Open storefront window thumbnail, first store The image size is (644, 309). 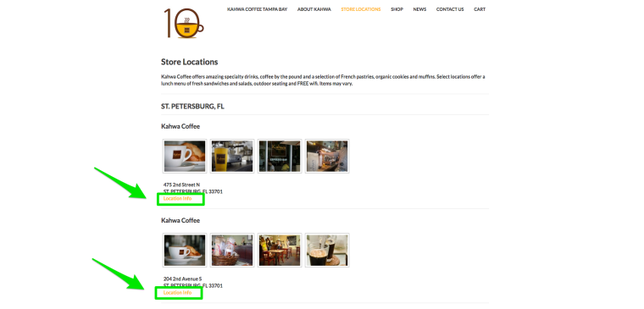pyautogui.click(x=280, y=157)
